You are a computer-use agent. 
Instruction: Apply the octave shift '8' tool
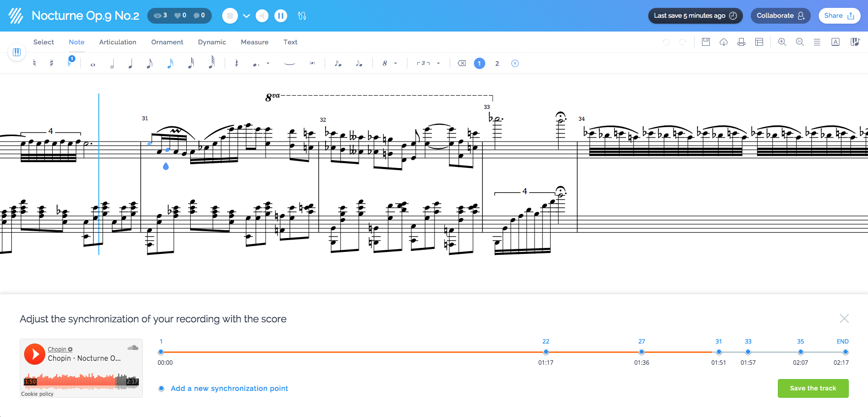coord(385,63)
